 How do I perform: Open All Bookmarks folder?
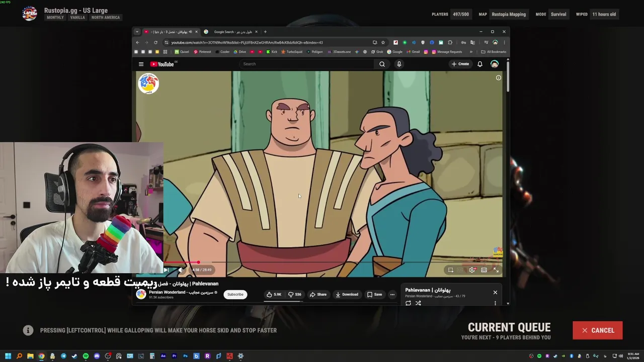pos(494,52)
